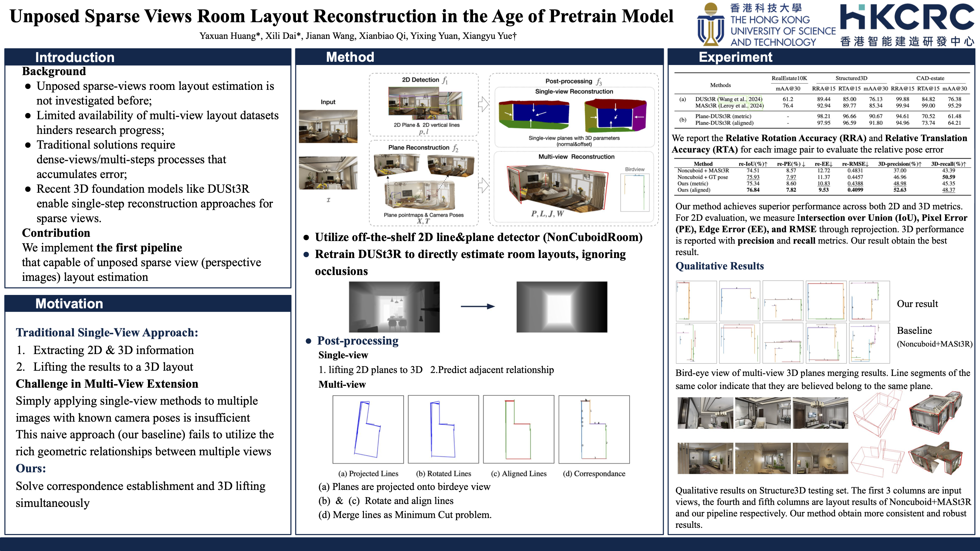Viewport: 980px width, 551px height.
Task: Click the Post-processing blue heading
Action: (358, 340)
